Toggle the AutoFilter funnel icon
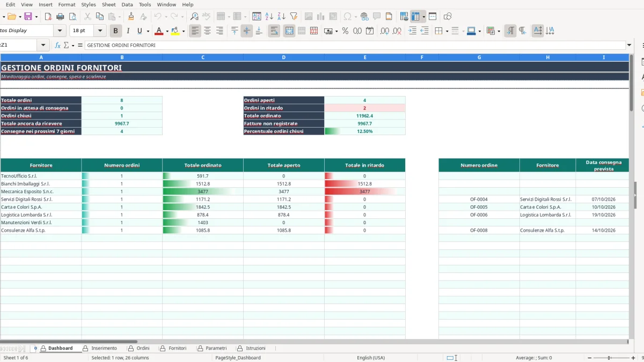The image size is (644, 362). pos(294,17)
